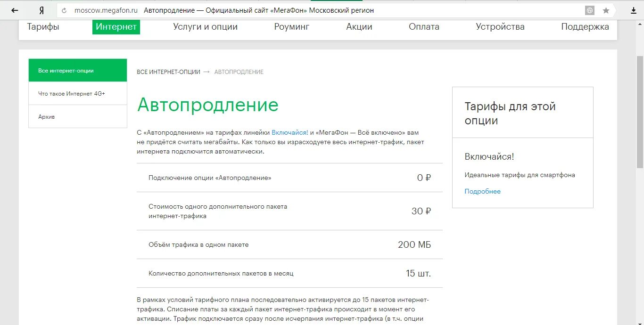
Task: Click Стоимость одного дополнительного пакета label
Action: [218, 211]
